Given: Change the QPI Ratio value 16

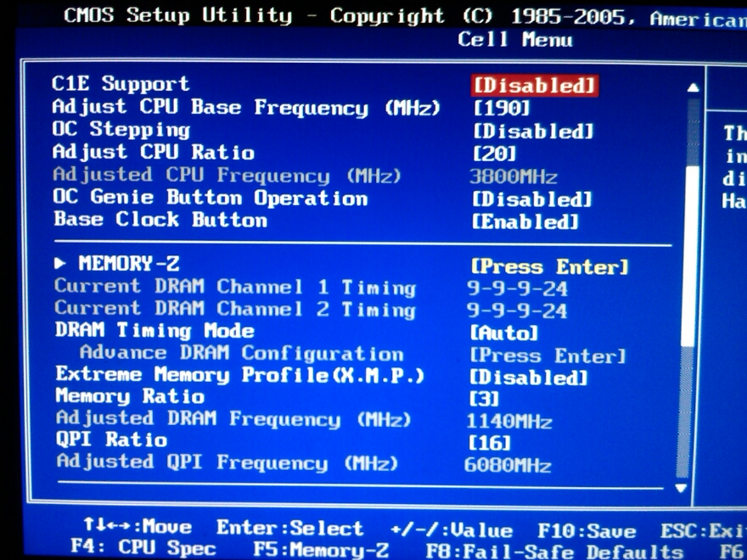Looking at the screenshot, I should pyautogui.click(x=490, y=443).
